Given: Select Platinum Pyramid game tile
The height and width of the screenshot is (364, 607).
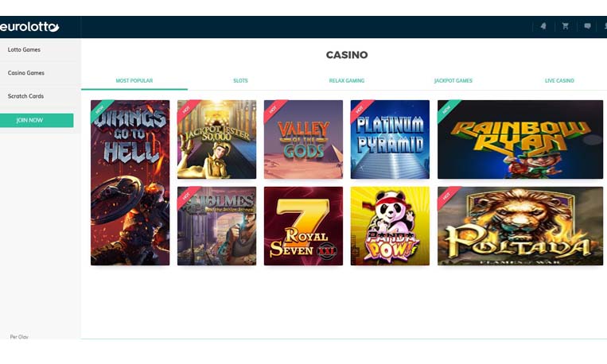Looking at the screenshot, I should coord(390,139).
